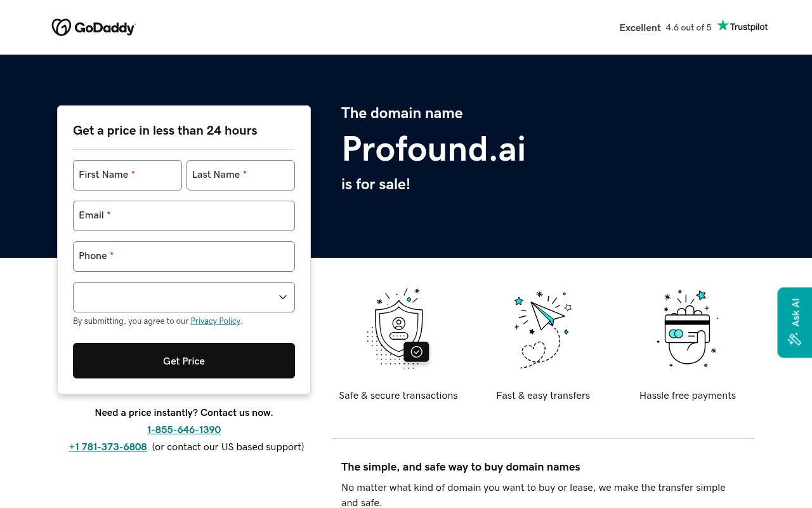The width and height of the screenshot is (812, 508).
Task: Click the Excellent rating label
Action: pyautogui.click(x=639, y=27)
